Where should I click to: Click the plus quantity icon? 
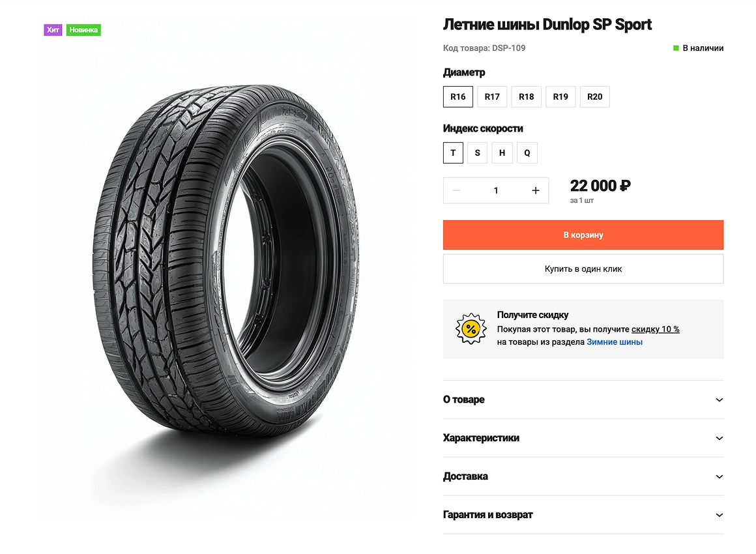click(x=536, y=190)
